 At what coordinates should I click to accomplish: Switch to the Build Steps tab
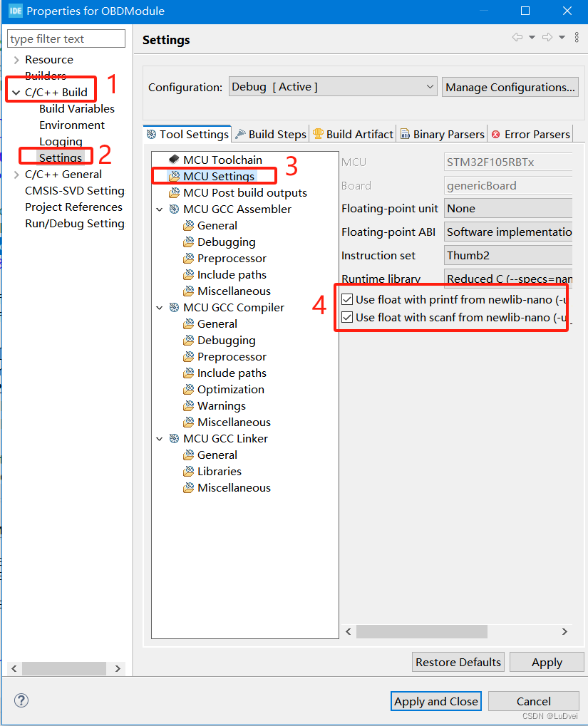coord(271,134)
